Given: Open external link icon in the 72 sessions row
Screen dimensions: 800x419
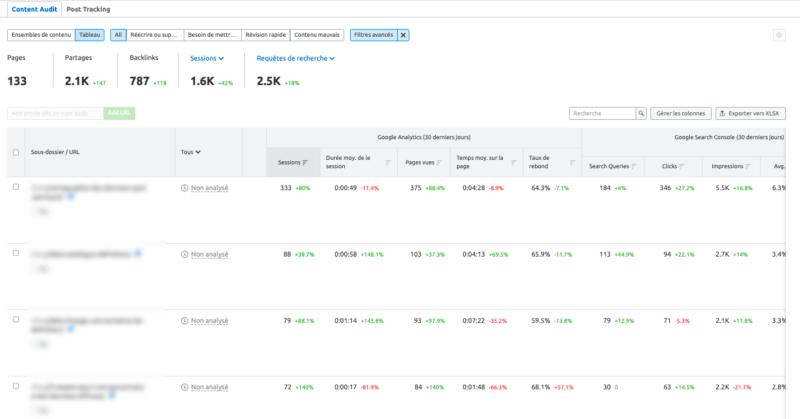Looking at the screenshot, I should coord(112,396).
